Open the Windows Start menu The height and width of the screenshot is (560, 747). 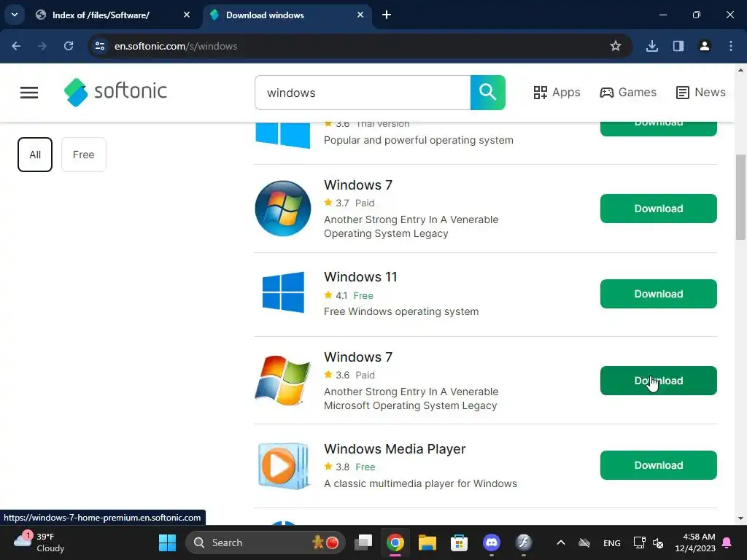(167, 542)
